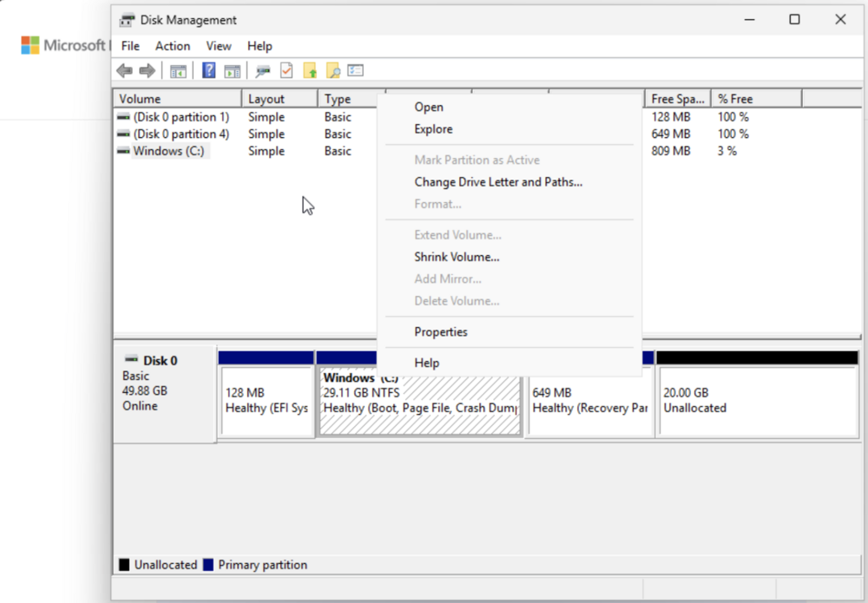Click the Microsoft logo in the background window

pos(30,45)
